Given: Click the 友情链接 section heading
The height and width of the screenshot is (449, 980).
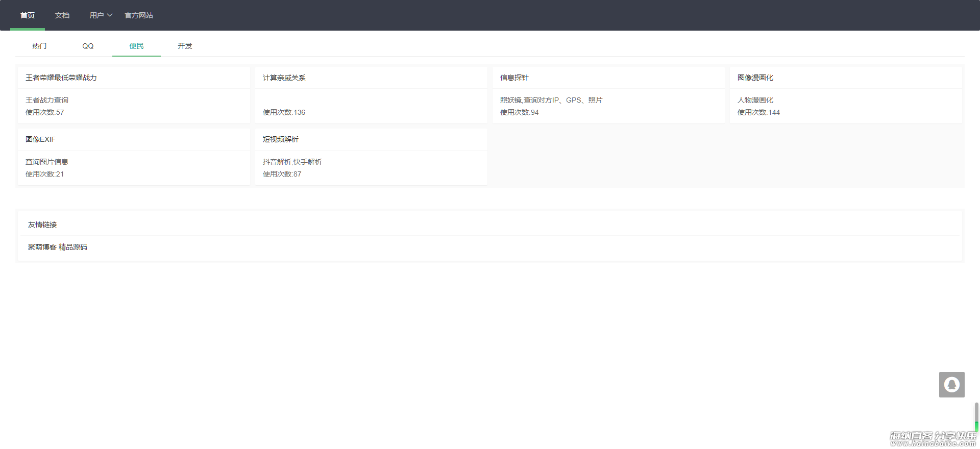Looking at the screenshot, I should click(x=42, y=224).
